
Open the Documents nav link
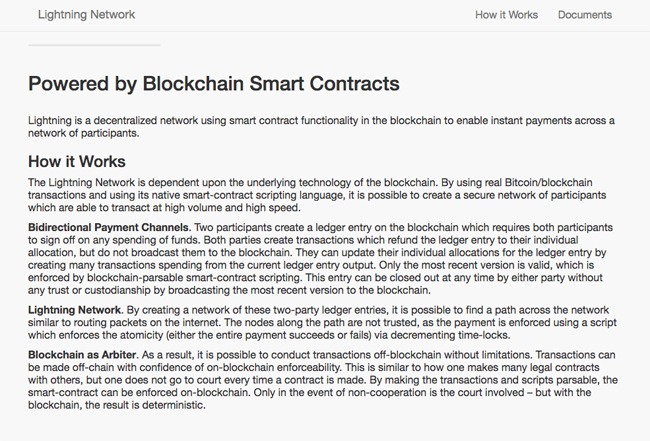click(585, 15)
